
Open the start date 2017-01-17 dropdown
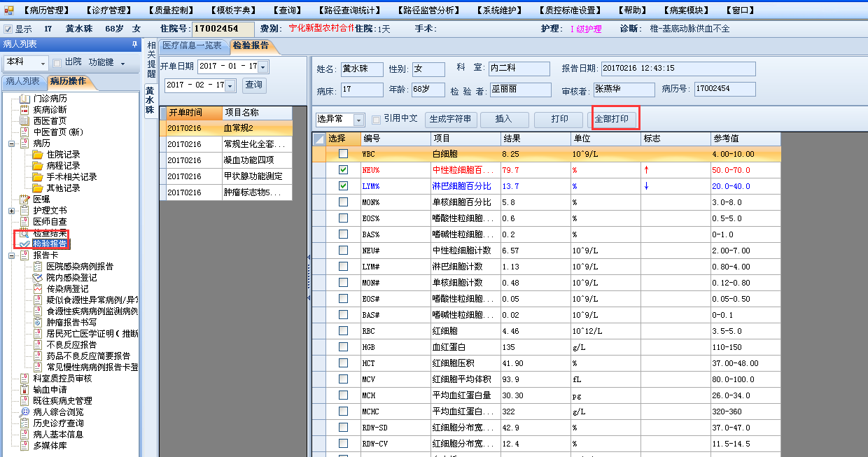click(262, 66)
